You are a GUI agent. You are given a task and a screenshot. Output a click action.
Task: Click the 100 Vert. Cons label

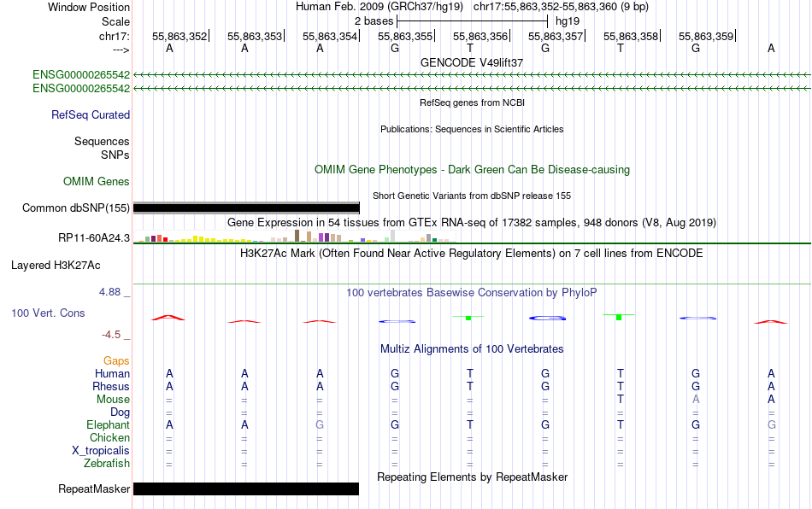pyautogui.click(x=48, y=313)
